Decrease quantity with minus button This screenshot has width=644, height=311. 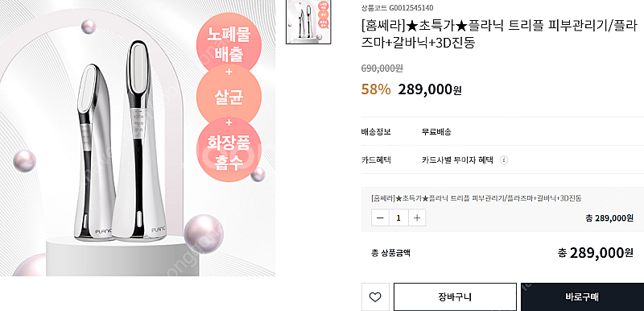pyautogui.click(x=380, y=218)
